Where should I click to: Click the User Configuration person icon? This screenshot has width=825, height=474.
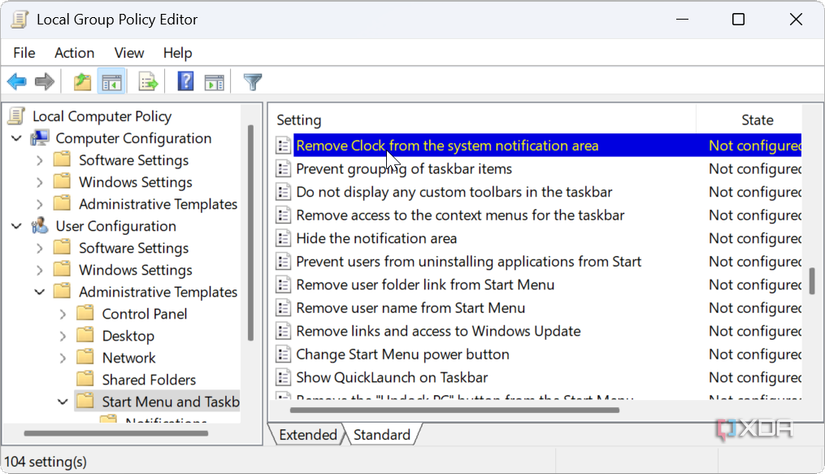[x=40, y=226]
